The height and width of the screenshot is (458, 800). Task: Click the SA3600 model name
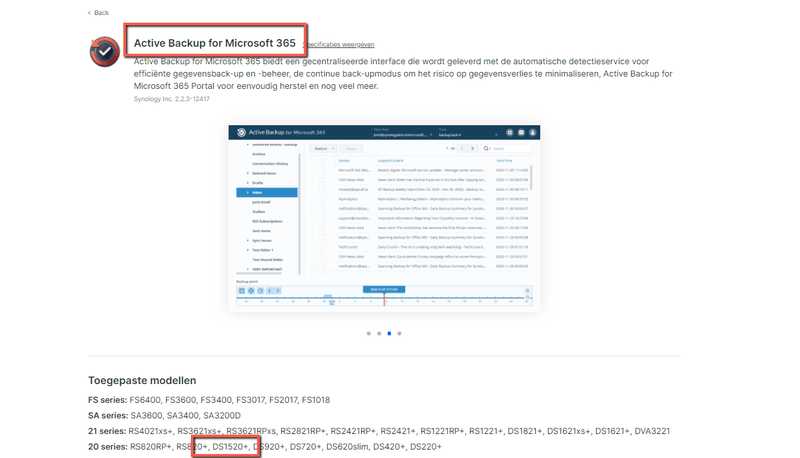[x=146, y=416]
